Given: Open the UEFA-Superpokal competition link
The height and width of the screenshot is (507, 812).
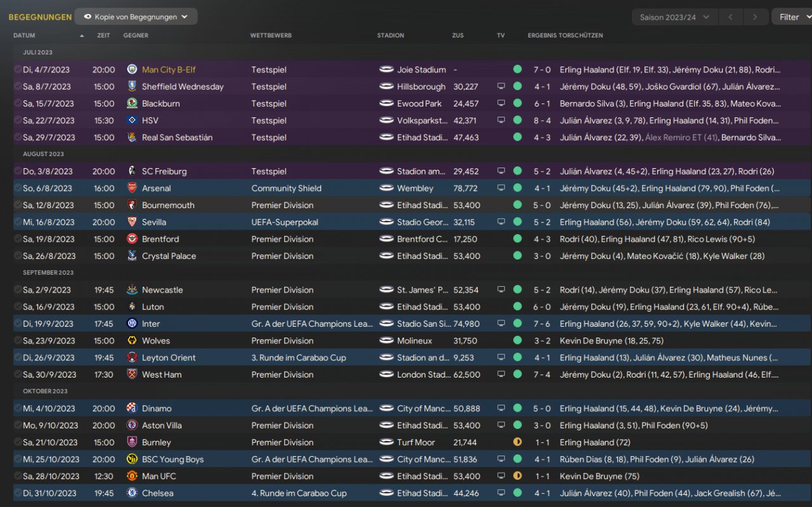Looking at the screenshot, I should point(285,222).
